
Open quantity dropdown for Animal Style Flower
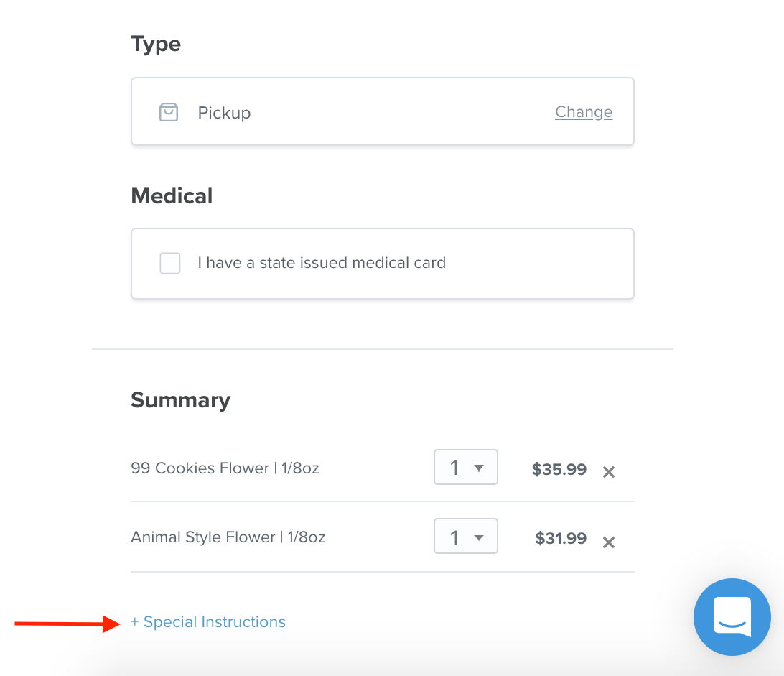(x=466, y=537)
